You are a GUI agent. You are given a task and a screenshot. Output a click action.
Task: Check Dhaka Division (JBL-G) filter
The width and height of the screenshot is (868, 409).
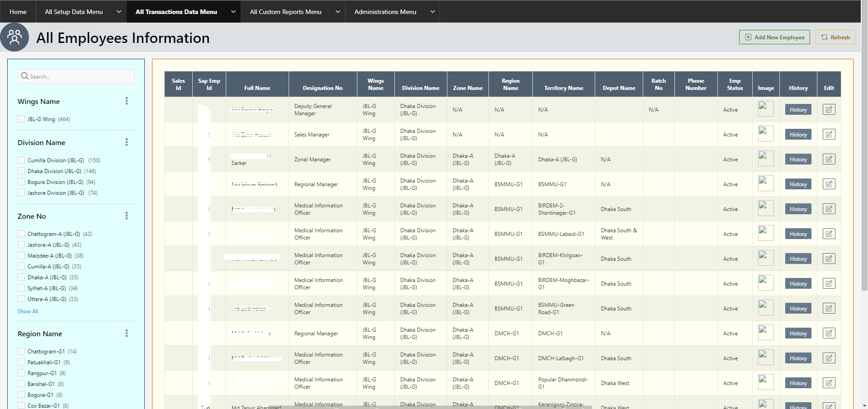21,171
